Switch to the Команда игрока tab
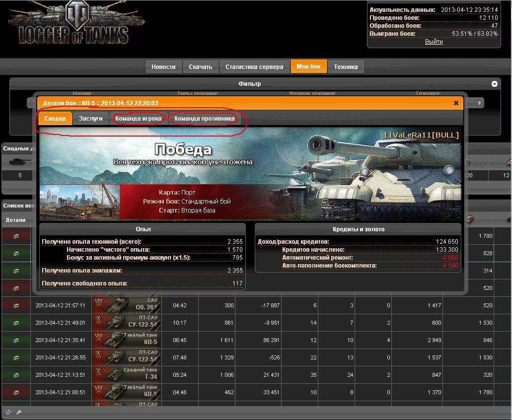This screenshot has width=512, height=420. point(138,119)
